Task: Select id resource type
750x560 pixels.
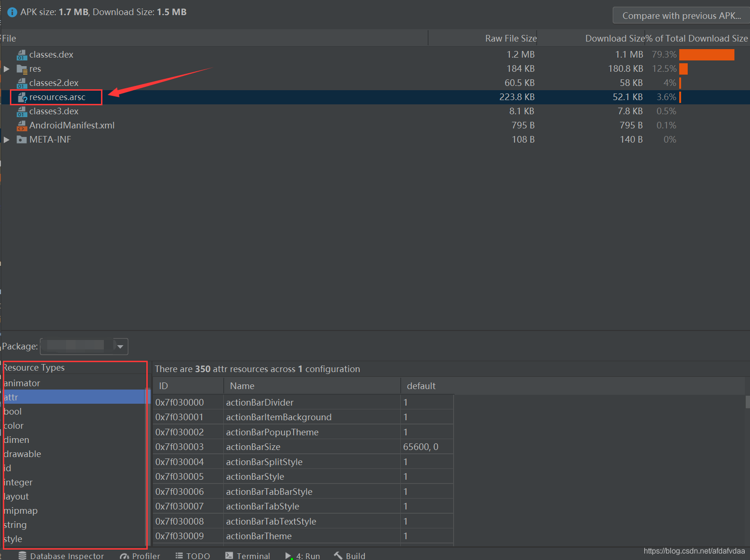Action: [75, 468]
